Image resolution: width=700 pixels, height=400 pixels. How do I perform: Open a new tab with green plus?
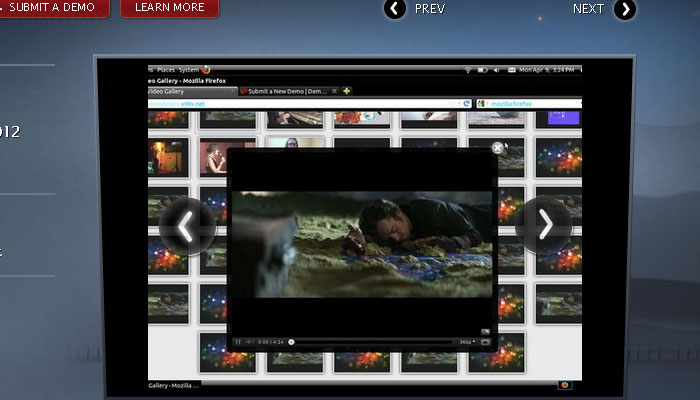click(x=346, y=91)
